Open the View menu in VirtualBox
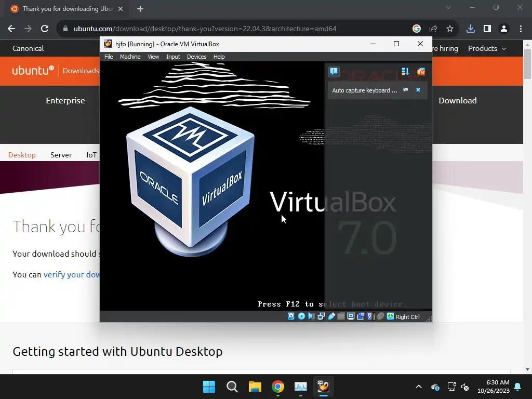Image resolution: width=532 pixels, height=399 pixels. point(153,57)
